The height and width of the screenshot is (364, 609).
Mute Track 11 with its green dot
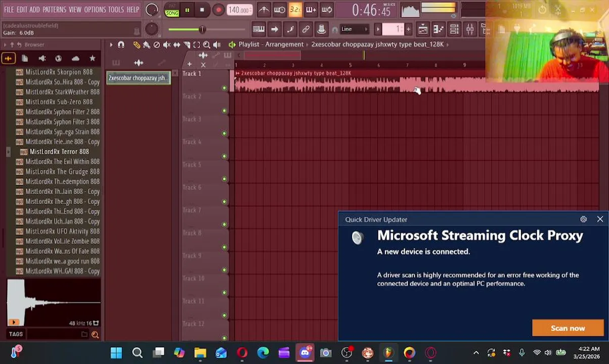[x=225, y=315]
